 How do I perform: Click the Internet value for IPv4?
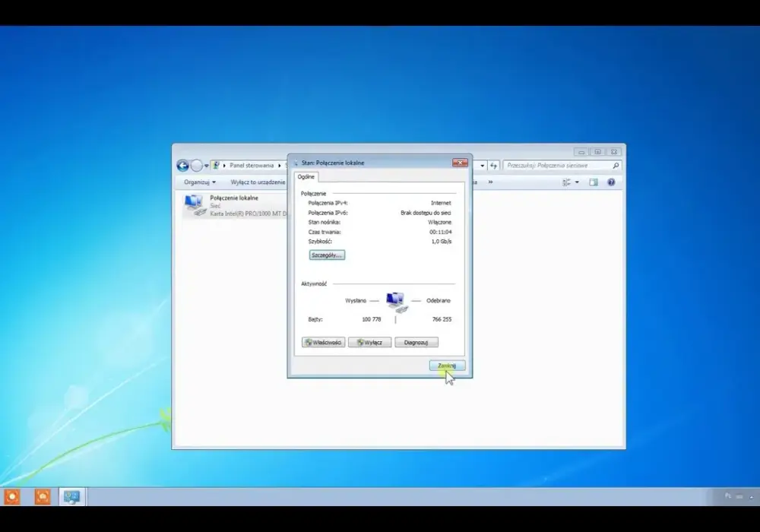pos(441,203)
